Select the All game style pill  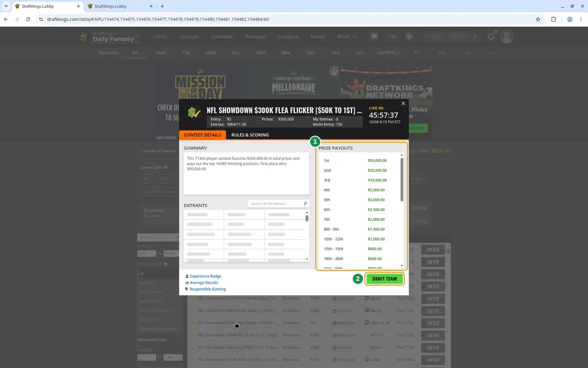146,179
